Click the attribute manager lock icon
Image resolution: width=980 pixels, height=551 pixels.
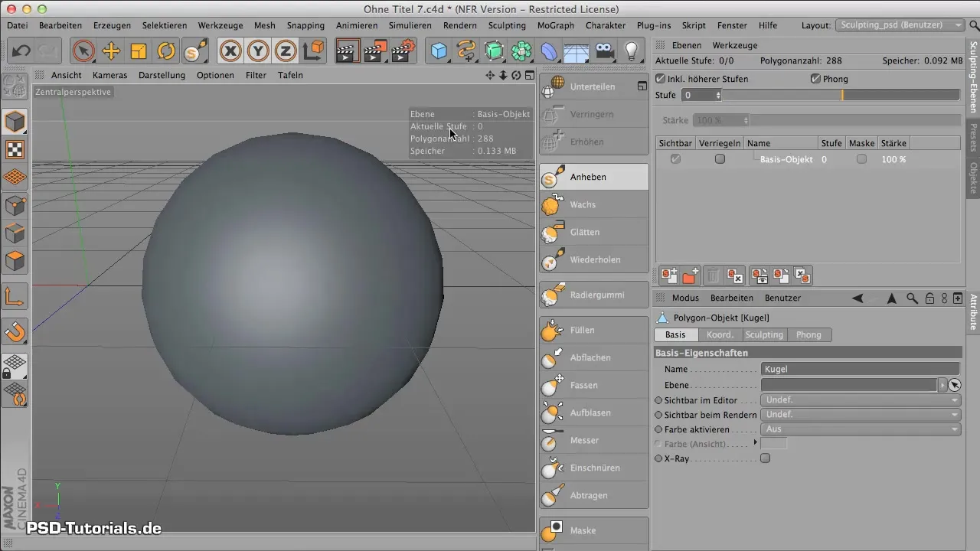click(x=929, y=298)
